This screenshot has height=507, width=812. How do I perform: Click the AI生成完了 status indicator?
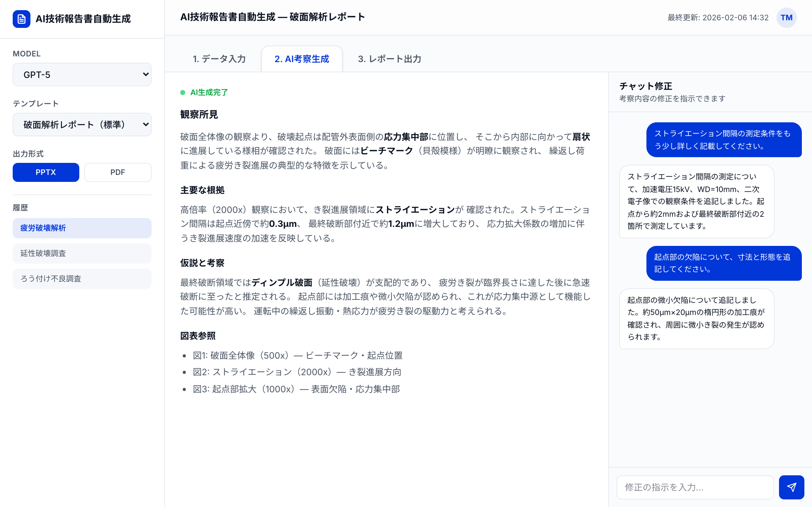[x=205, y=92]
